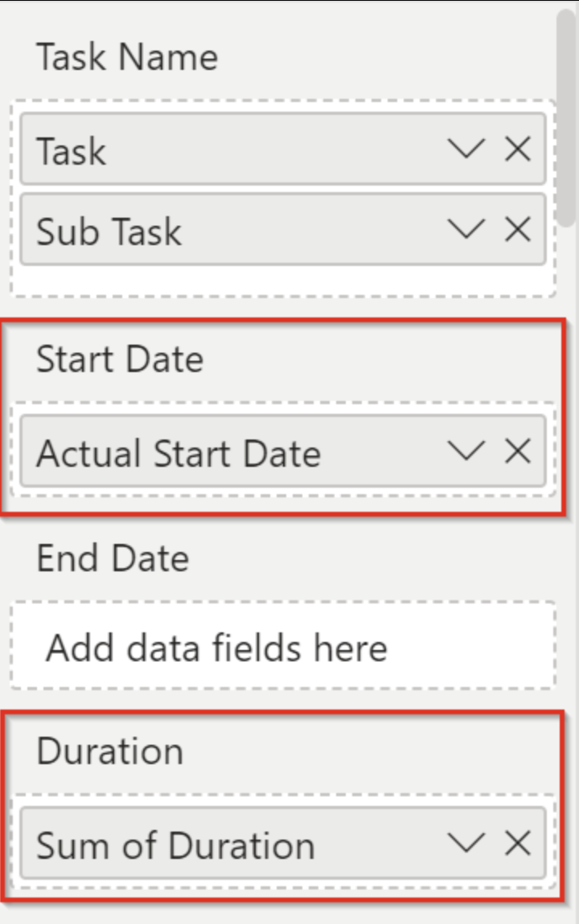Screen dimensions: 579x924
Task: Click the Duration section label
Action: coord(110,751)
